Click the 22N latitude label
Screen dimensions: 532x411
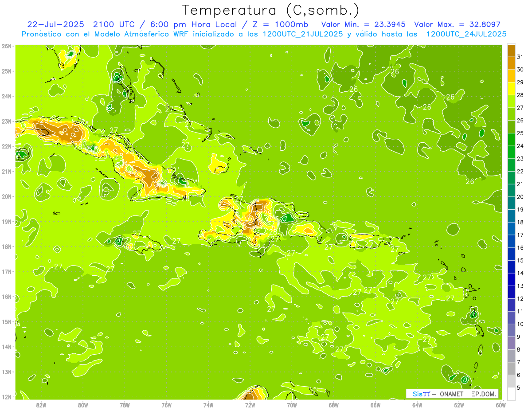point(7,146)
